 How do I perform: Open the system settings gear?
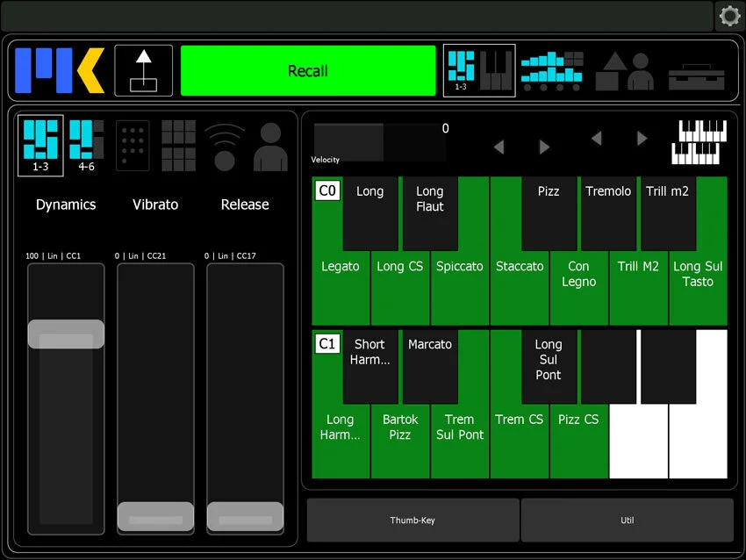click(x=729, y=16)
